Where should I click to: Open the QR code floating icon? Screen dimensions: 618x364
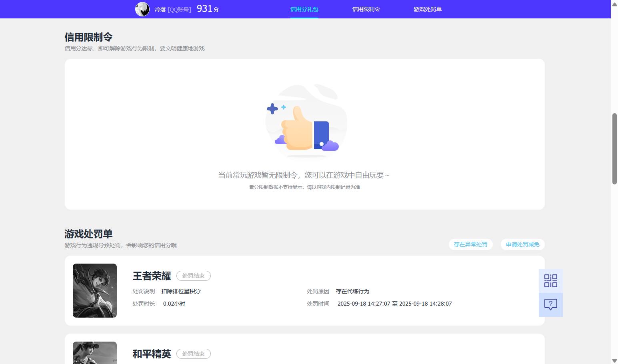551,281
